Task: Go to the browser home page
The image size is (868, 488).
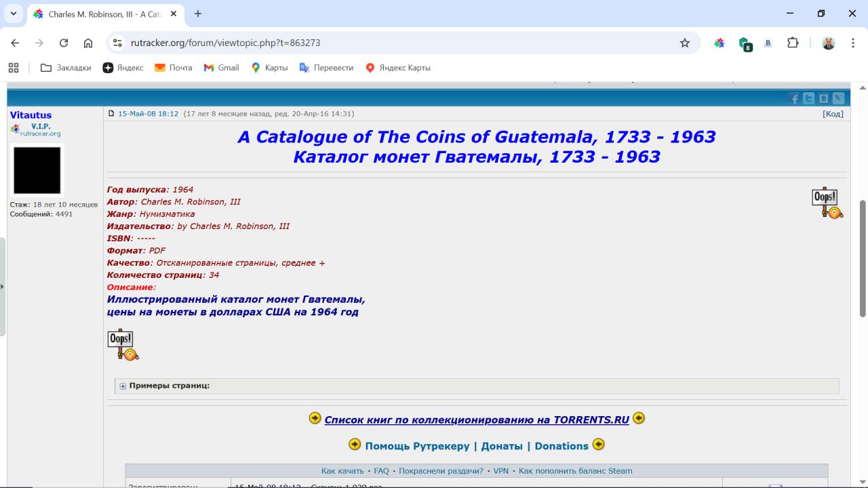Action: click(x=88, y=43)
